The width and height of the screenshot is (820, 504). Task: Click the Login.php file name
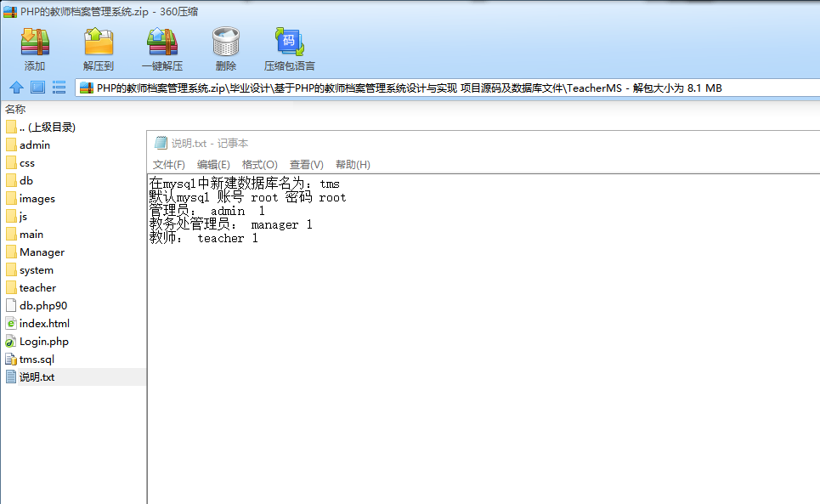coord(44,342)
